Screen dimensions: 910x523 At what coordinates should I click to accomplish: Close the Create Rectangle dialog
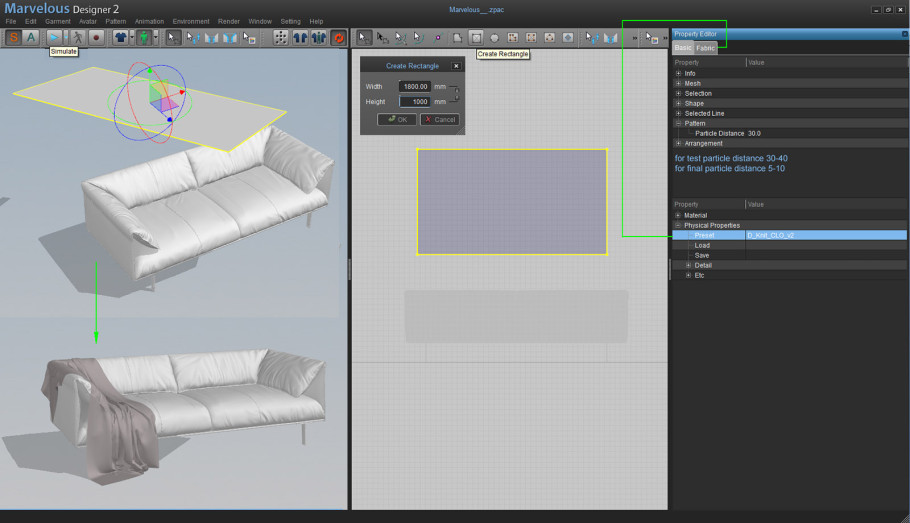point(456,66)
